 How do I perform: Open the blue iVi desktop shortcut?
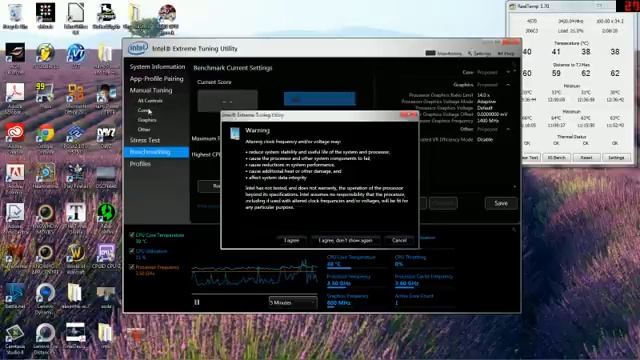pyautogui.click(x=76, y=56)
